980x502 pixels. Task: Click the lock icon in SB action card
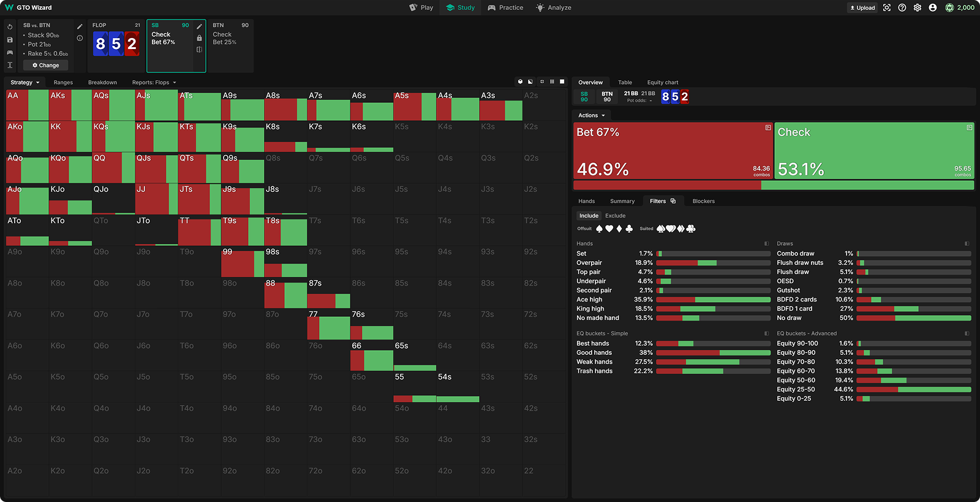(199, 38)
